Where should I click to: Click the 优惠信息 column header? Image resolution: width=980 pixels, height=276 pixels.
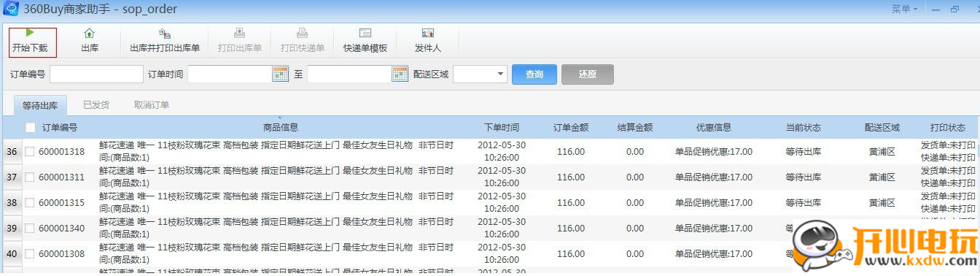pos(714,127)
